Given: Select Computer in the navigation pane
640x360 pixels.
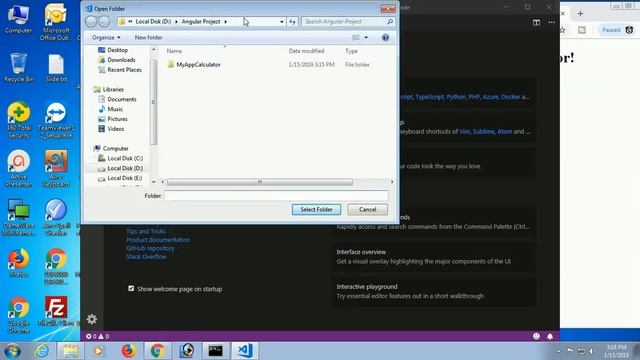Looking at the screenshot, I should (111, 149).
